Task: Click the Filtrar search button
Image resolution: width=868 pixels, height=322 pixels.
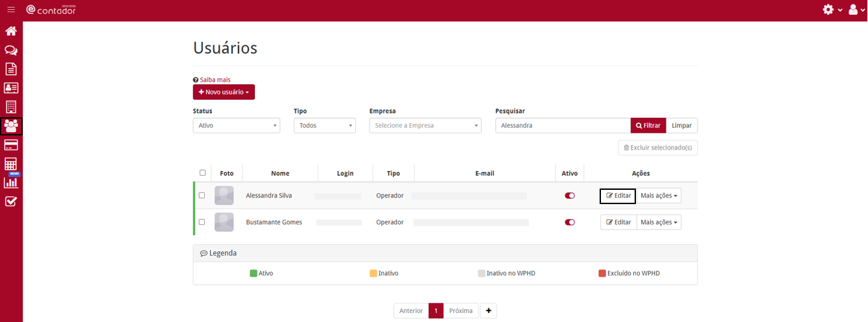Action: pyautogui.click(x=648, y=126)
